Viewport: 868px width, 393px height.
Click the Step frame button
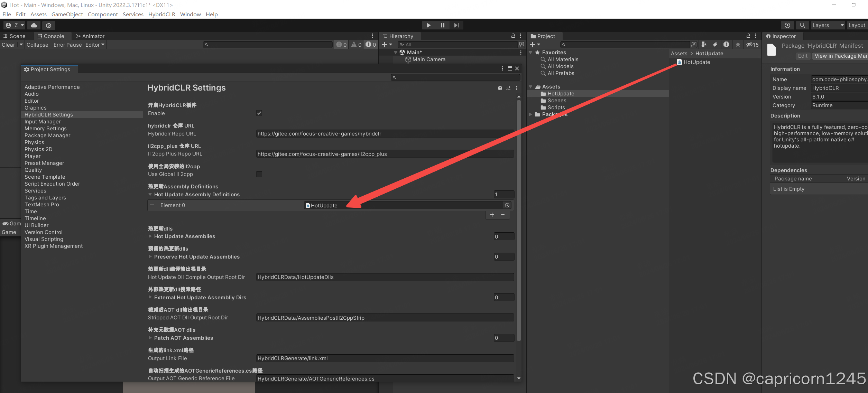[x=456, y=25]
